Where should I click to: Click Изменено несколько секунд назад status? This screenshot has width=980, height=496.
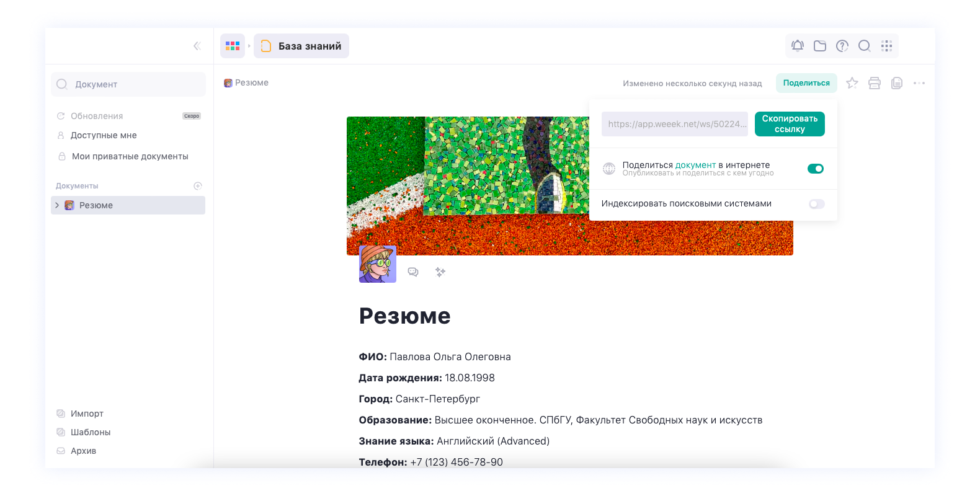[x=692, y=83]
